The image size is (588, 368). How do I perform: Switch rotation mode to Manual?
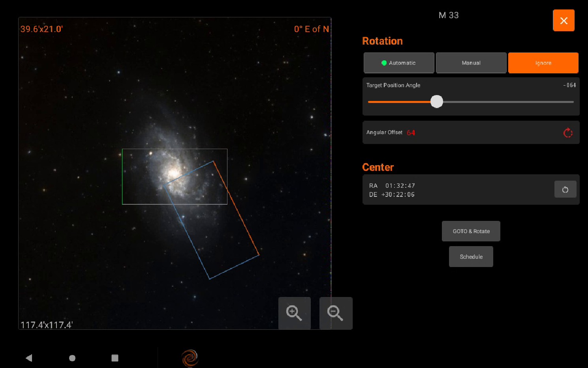[471, 63]
